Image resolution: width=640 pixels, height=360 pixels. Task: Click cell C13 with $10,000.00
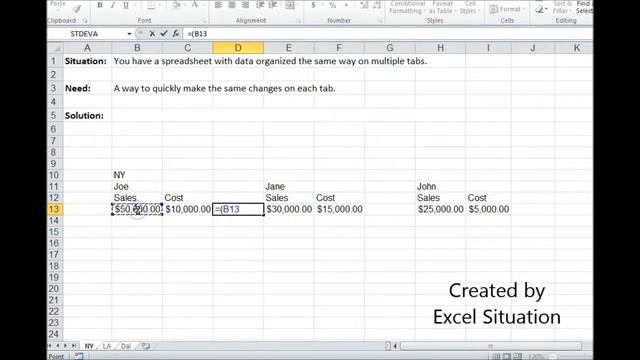click(188, 209)
